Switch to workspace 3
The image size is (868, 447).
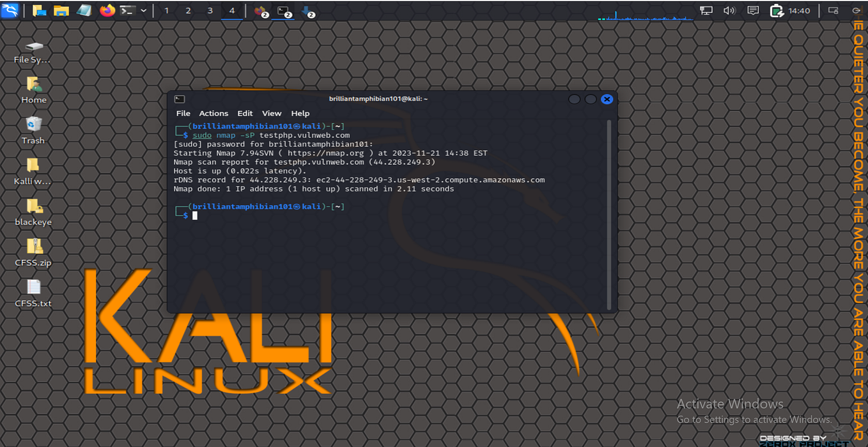tap(210, 10)
